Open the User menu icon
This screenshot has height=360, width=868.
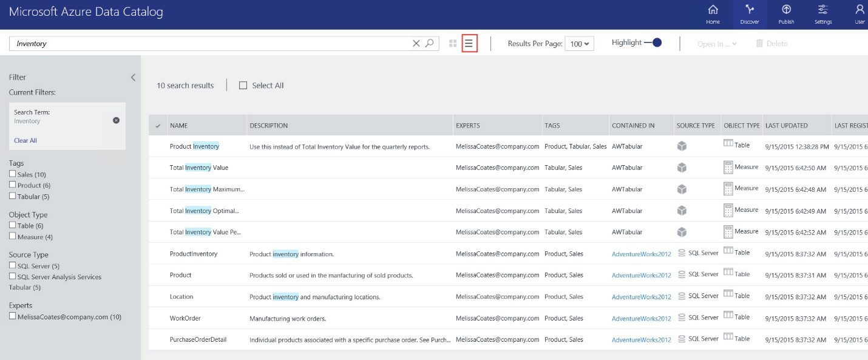click(860, 15)
